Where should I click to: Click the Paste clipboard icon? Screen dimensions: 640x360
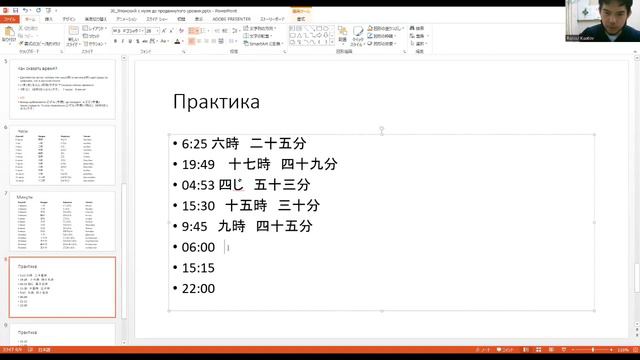click(x=9, y=32)
